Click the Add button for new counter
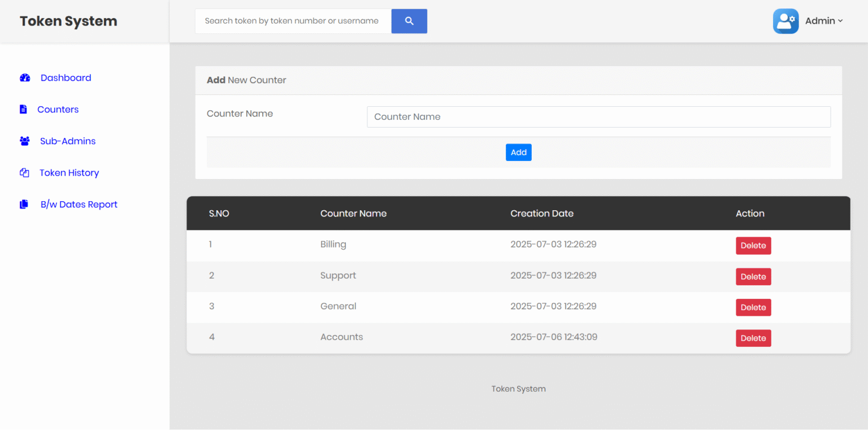Screen dimensions: 868x430 point(518,152)
